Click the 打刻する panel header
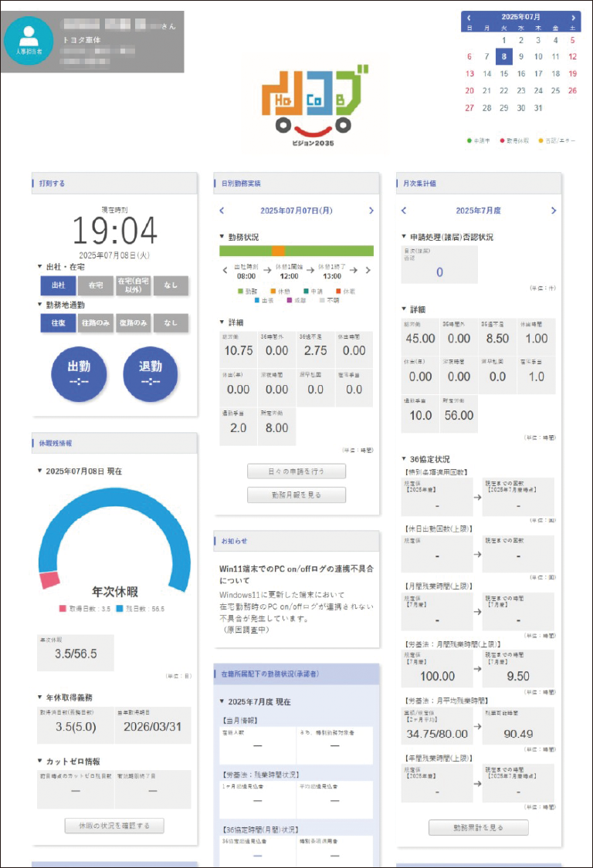This screenshot has width=593, height=868. pos(115,183)
